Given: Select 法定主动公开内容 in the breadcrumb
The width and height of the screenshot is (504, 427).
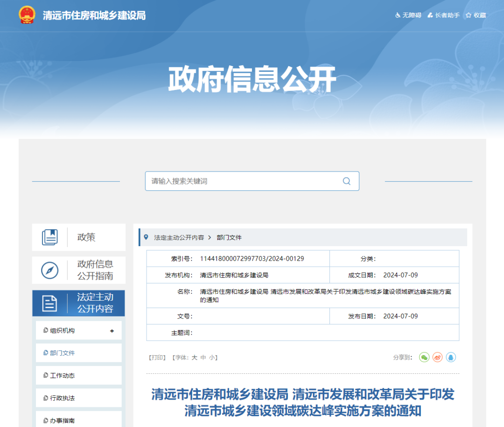Looking at the screenshot, I should (179, 237).
